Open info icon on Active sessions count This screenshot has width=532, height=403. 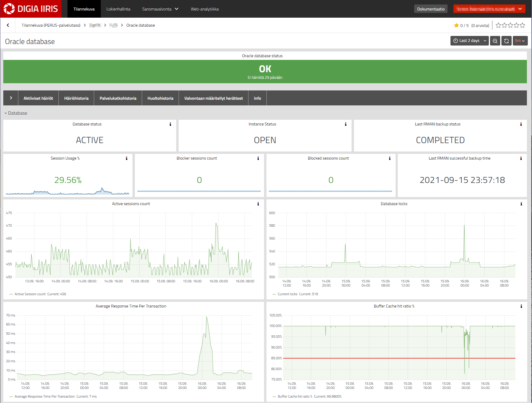tap(258, 204)
